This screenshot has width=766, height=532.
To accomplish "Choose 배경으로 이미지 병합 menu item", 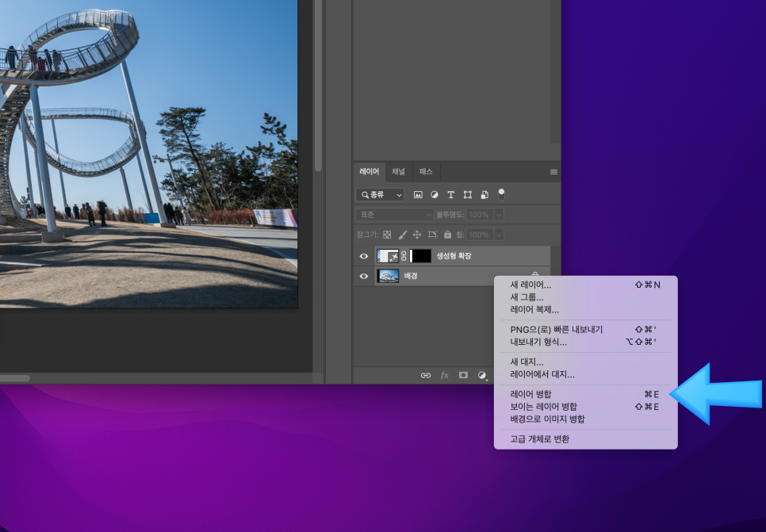I will (585, 419).
